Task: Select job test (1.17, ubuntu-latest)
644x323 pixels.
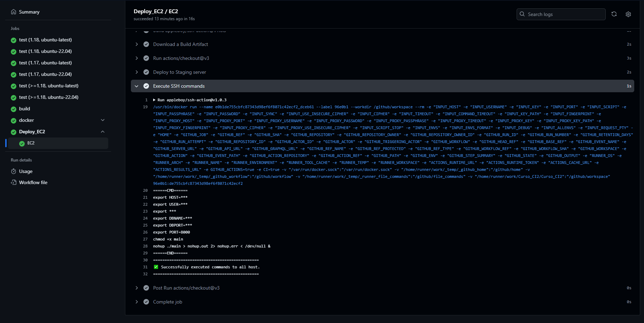Action: pos(45,63)
